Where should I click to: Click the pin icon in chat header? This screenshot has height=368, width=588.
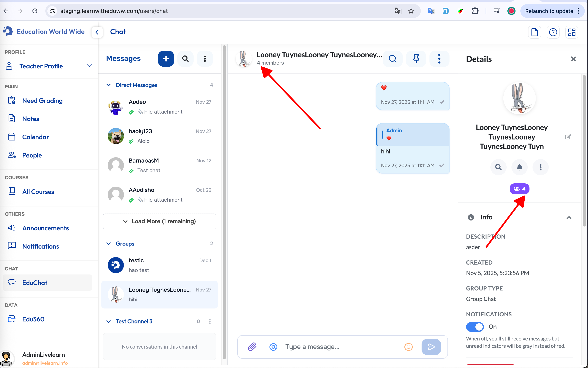tap(416, 59)
